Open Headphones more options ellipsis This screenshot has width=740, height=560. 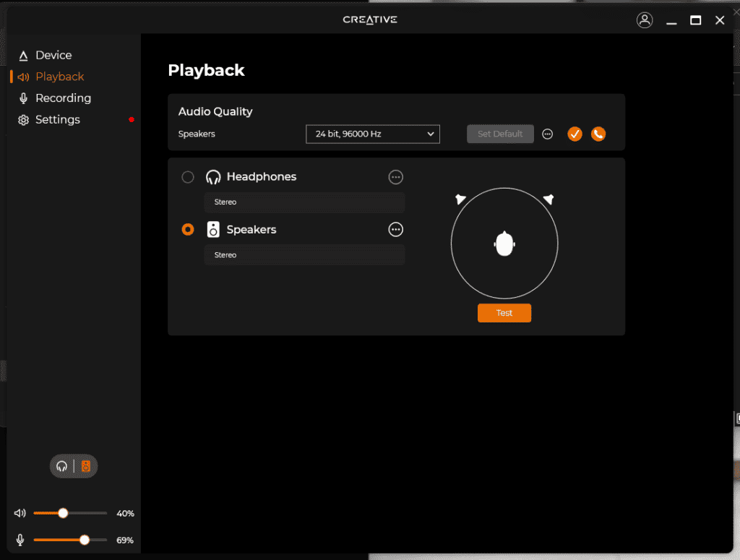(x=395, y=177)
